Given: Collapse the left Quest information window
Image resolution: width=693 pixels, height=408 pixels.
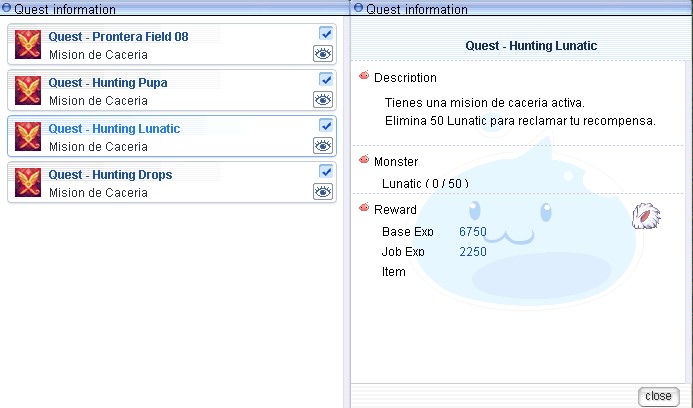Looking at the screenshot, I should [6, 8].
